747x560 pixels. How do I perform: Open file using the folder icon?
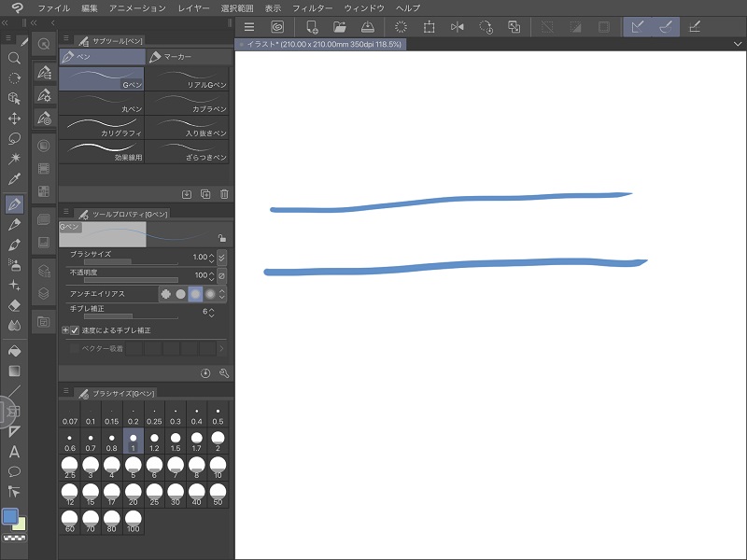340,27
